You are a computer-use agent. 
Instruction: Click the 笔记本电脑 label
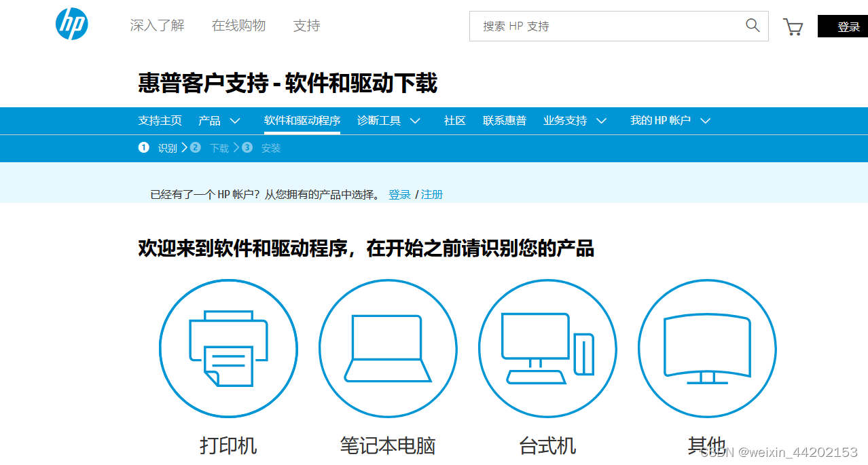pos(388,446)
